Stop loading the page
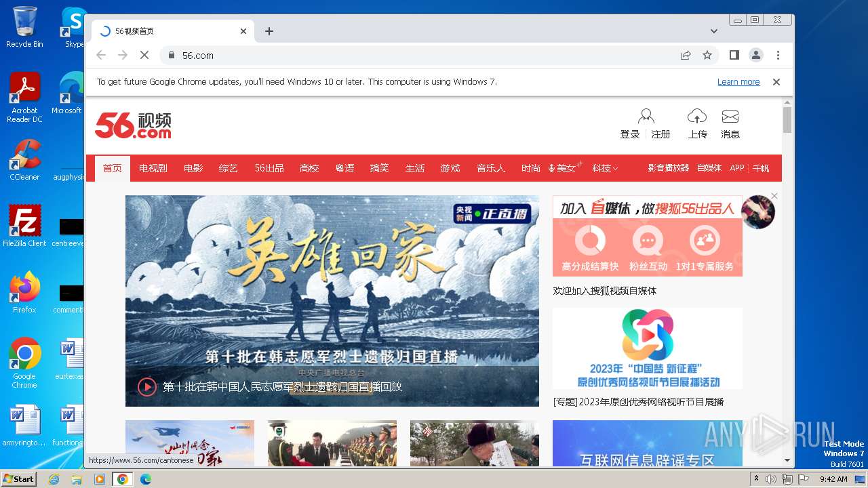Screen dimensions: 868x488 tap(144, 55)
